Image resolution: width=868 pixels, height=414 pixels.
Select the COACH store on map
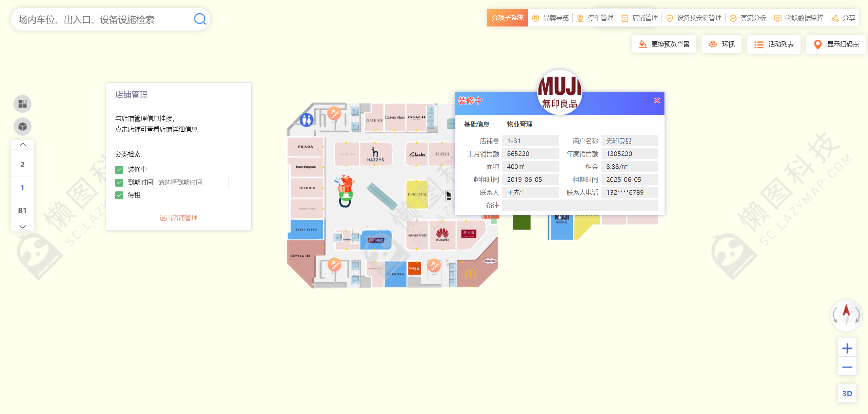416,117
